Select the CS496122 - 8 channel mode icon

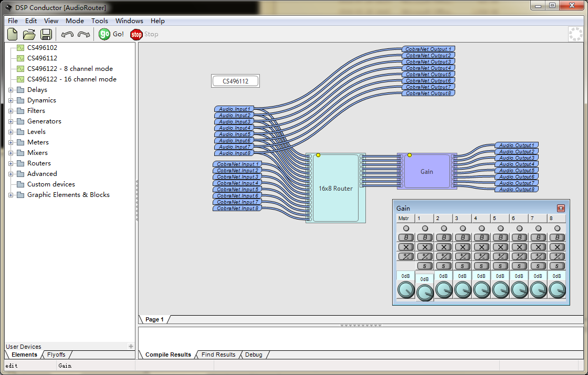pyautogui.click(x=20, y=69)
